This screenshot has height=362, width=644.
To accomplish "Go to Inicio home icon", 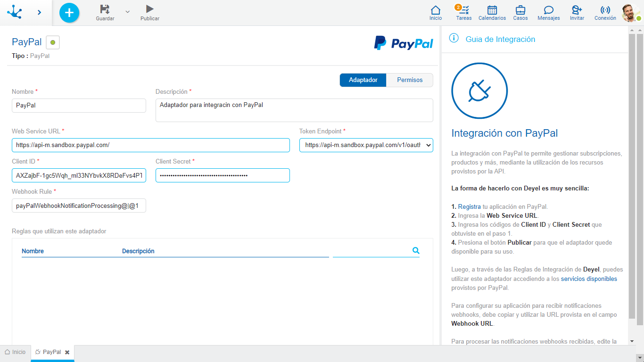I will 436,13.
